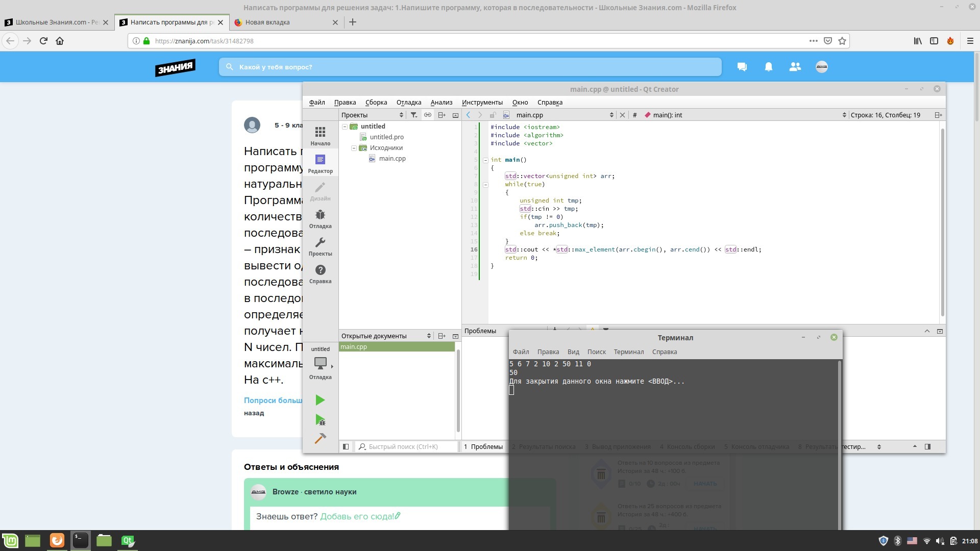Open the Сборка menu in Qt Creator
The width and height of the screenshot is (980, 551).
[x=376, y=103]
